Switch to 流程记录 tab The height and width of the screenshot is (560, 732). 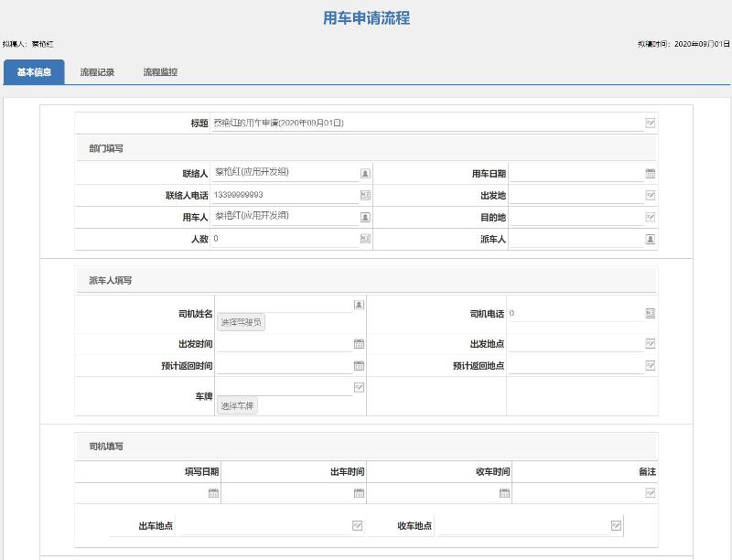[97, 72]
